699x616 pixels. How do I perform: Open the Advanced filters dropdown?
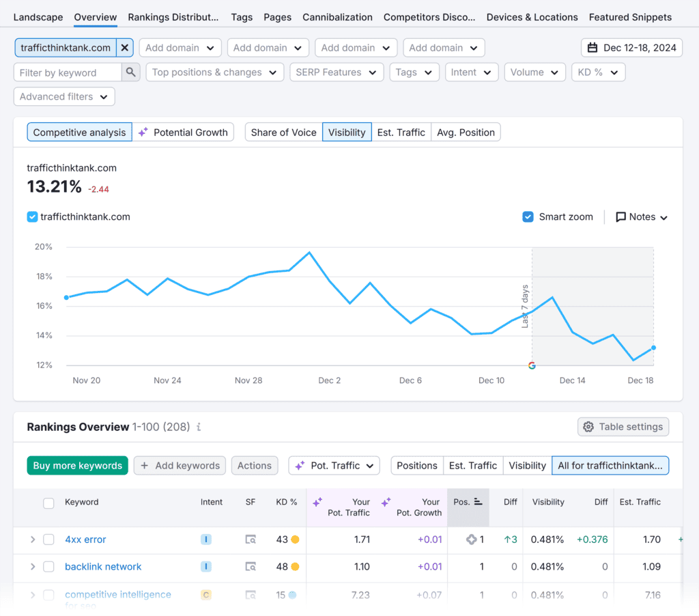[x=64, y=97]
